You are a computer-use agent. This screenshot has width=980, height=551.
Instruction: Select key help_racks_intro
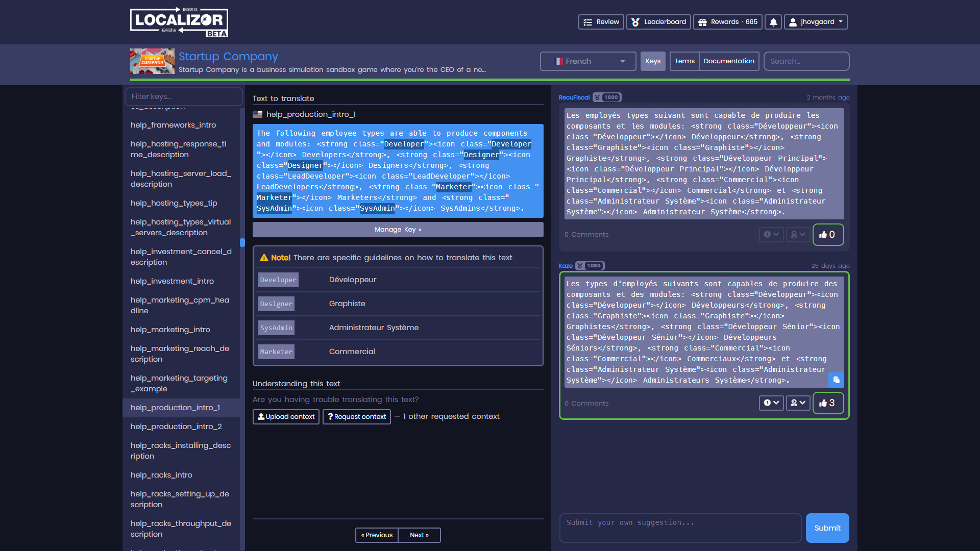tap(181, 475)
